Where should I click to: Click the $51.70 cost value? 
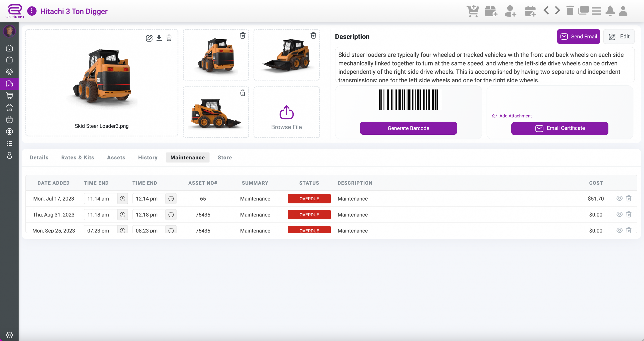click(x=595, y=199)
